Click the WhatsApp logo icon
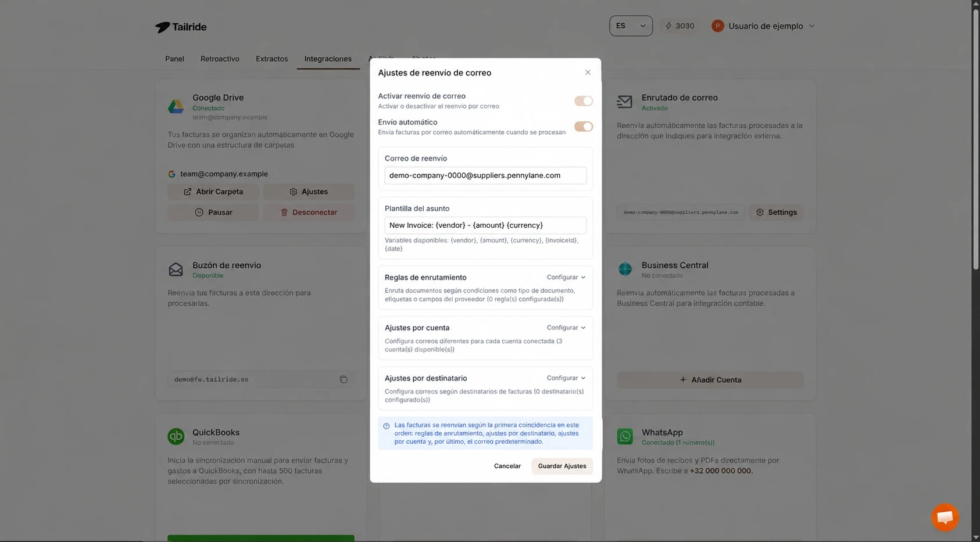Screen dimensions: 980x542 pyautogui.click(x=625, y=436)
